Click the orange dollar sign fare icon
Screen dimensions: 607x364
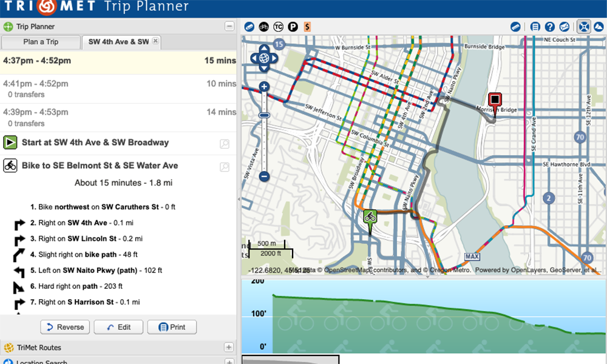[x=307, y=27]
